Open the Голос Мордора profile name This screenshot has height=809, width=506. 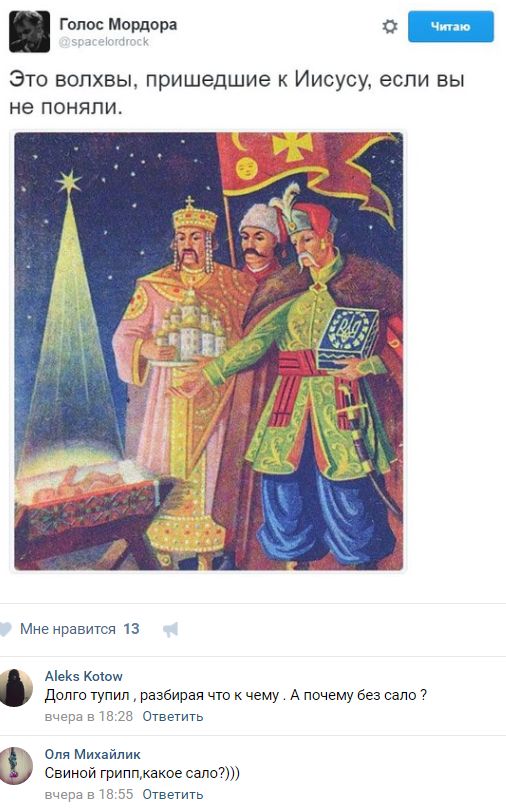[x=118, y=24]
